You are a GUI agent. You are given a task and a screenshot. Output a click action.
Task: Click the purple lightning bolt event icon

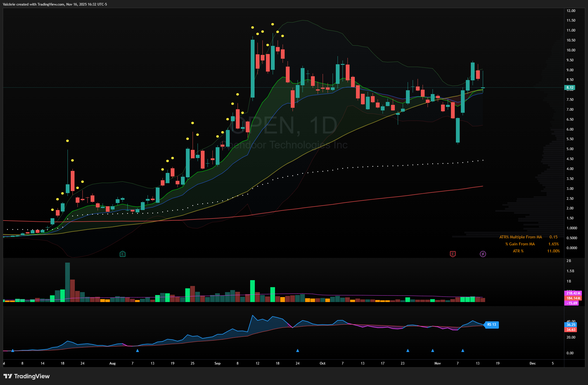click(483, 254)
